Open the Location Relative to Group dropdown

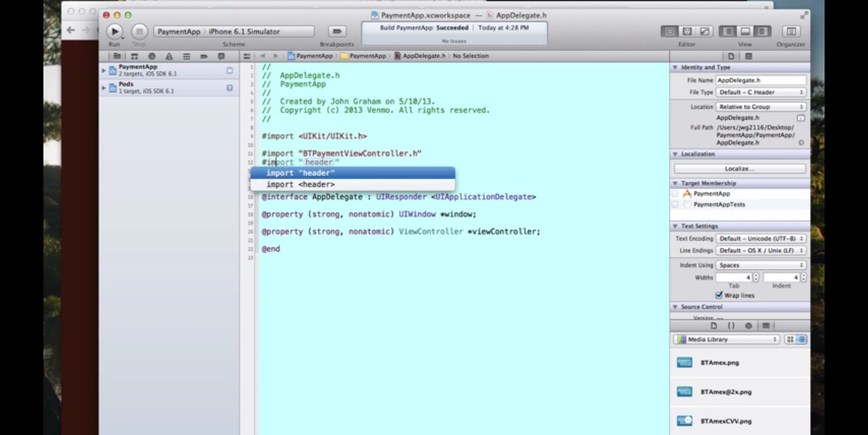point(761,107)
